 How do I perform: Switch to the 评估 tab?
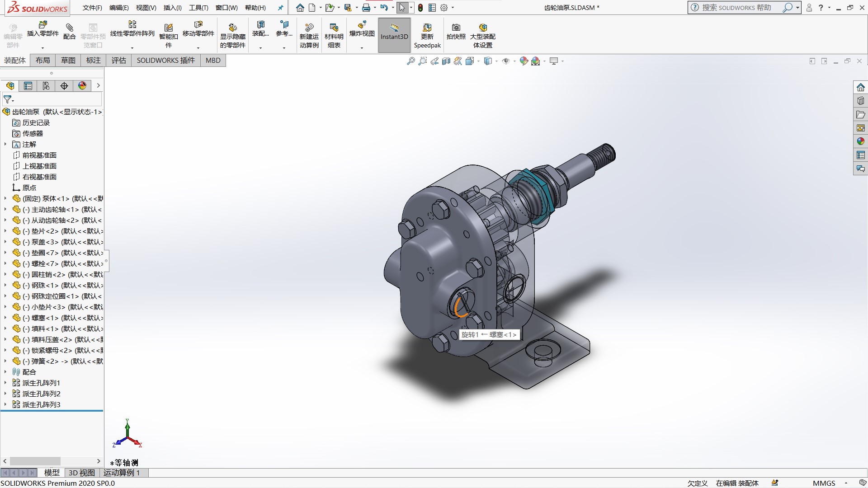118,61
